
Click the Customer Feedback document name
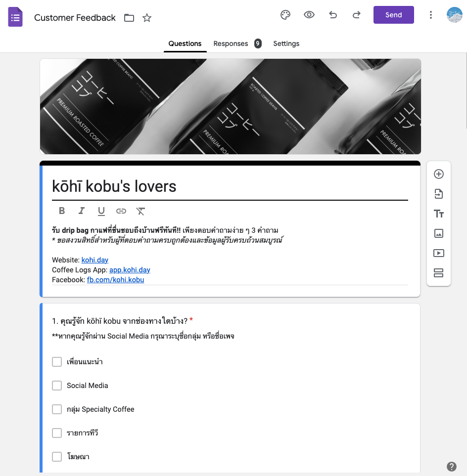pyautogui.click(x=75, y=18)
